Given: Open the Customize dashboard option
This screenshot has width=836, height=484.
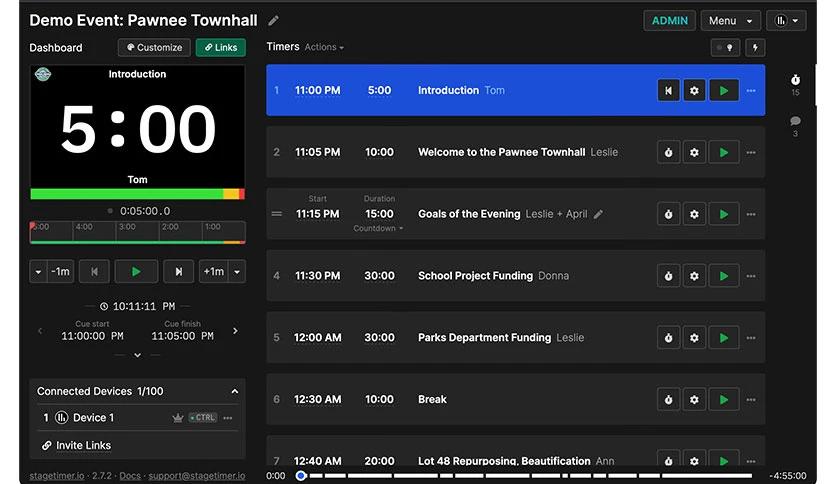Looking at the screenshot, I should click(154, 47).
